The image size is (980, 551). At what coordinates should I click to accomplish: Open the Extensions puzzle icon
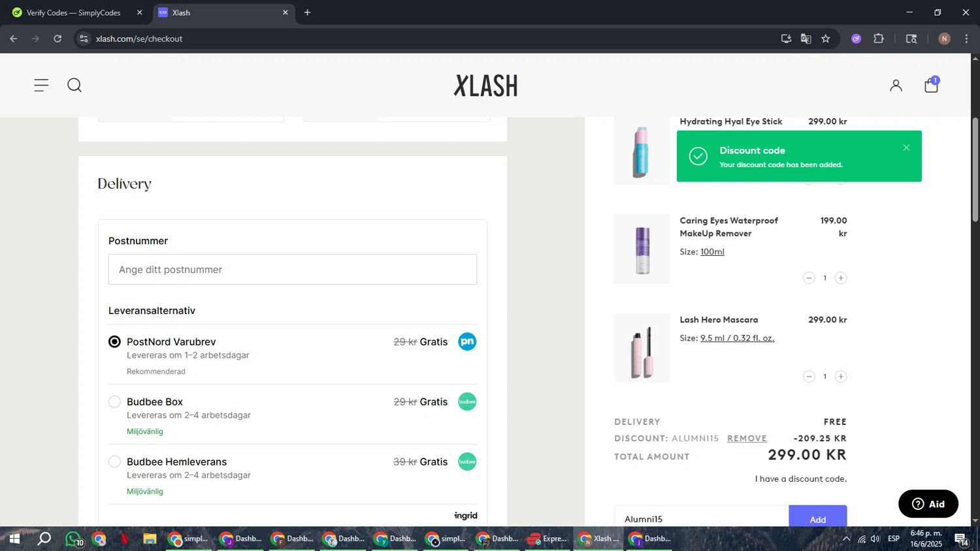[x=879, y=39]
